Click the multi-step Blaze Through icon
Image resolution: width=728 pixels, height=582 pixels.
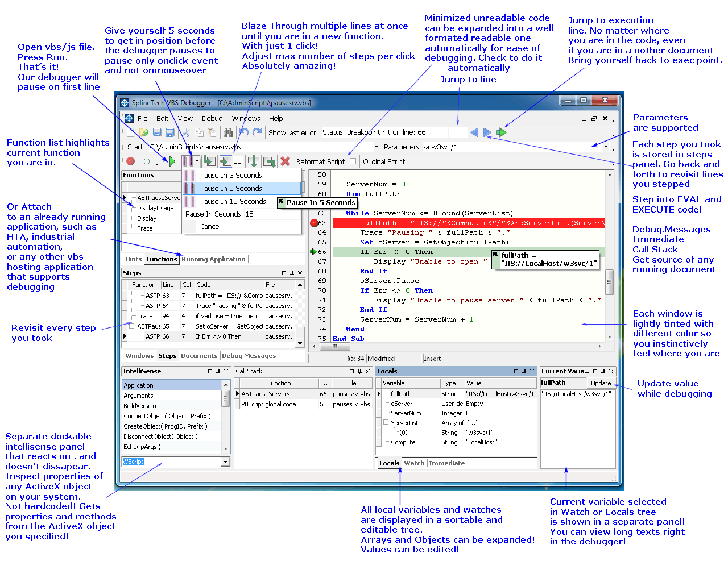pos(225,161)
